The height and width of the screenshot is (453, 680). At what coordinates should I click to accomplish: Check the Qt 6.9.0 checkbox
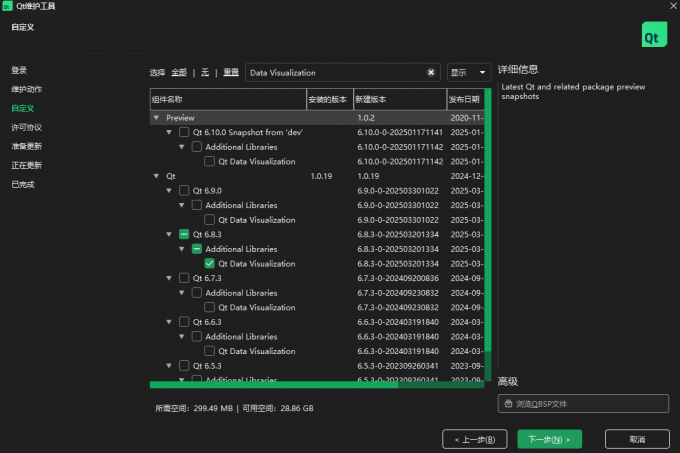(184, 190)
